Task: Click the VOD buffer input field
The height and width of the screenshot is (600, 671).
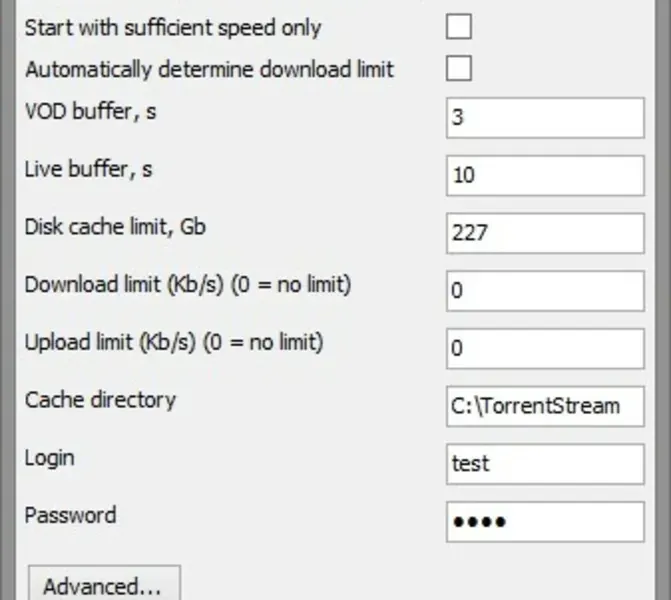Action: click(x=545, y=117)
